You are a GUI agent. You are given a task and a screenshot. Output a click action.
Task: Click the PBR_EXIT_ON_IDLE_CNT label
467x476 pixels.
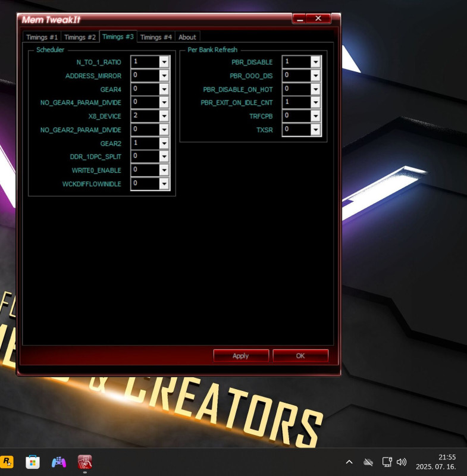(x=237, y=102)
